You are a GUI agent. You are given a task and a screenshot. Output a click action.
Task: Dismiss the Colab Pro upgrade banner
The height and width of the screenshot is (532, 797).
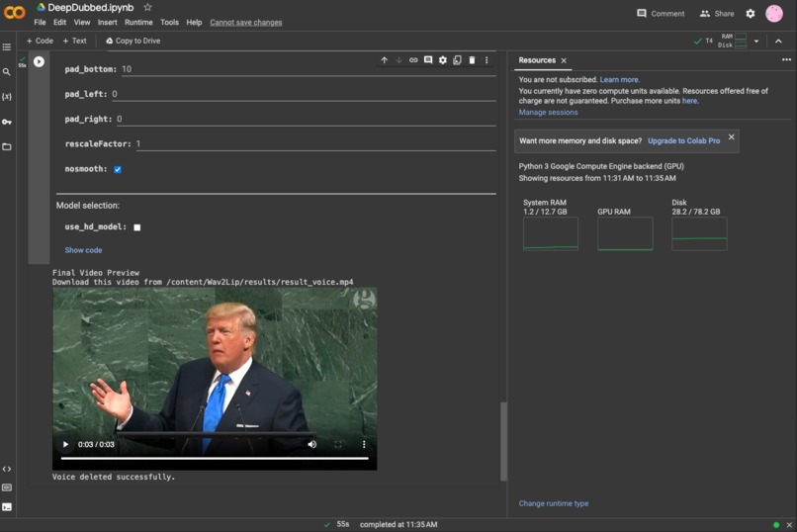point(731,136)
